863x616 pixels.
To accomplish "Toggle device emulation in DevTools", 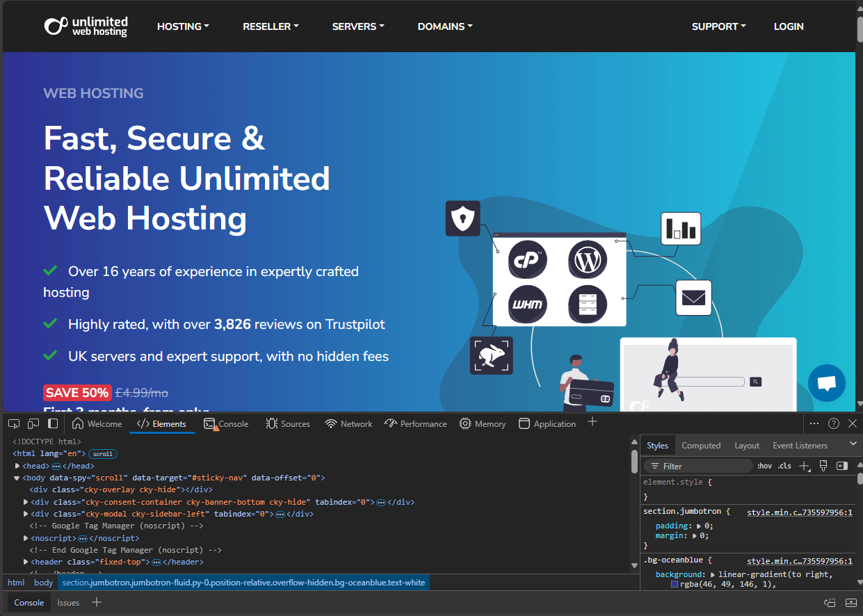I will pyautogui.click(x=33, y=423).
